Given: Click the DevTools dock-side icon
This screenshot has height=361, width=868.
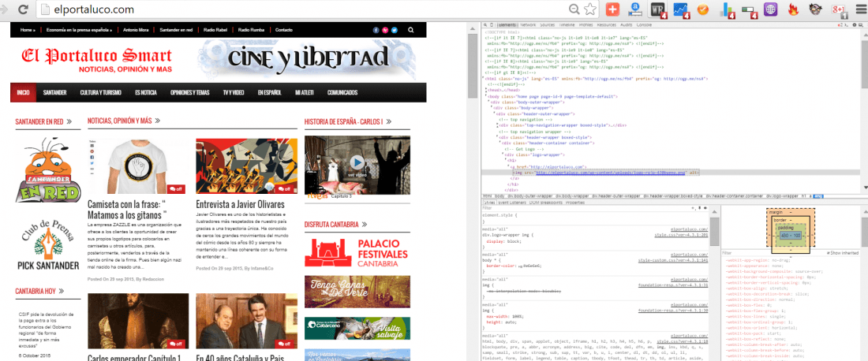Looking at the screenshot, I should [862, 25].
